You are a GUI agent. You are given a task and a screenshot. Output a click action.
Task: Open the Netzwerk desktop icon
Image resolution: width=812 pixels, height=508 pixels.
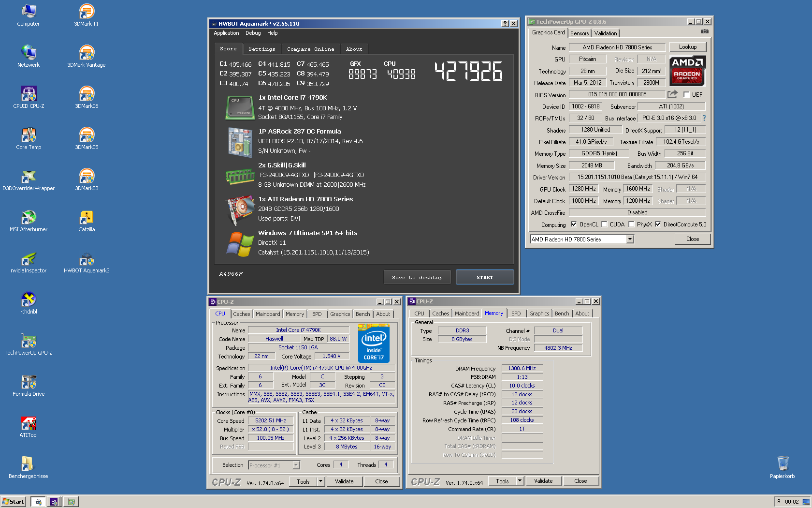(x=29, y=56)
